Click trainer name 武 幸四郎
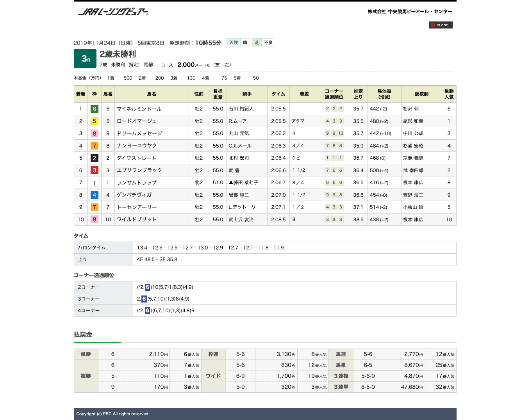Image resolution: width=530 pixels, height=420 pixels. coord(413,170)
